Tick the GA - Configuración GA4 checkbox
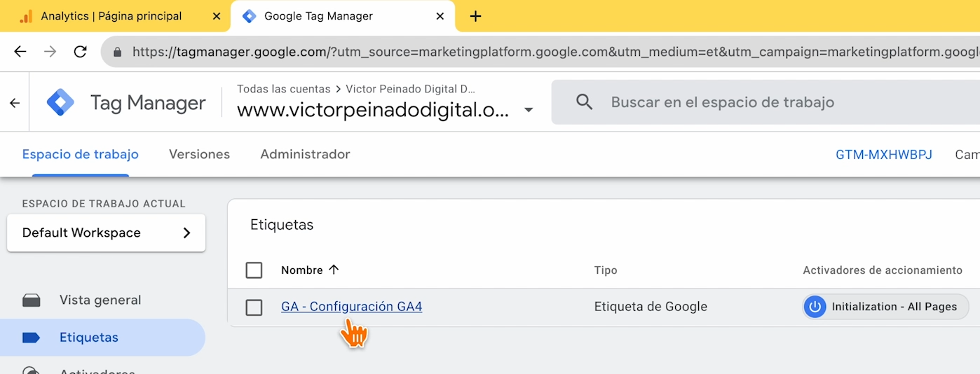This screenshot has width=980, height=374. pos(254,307)
